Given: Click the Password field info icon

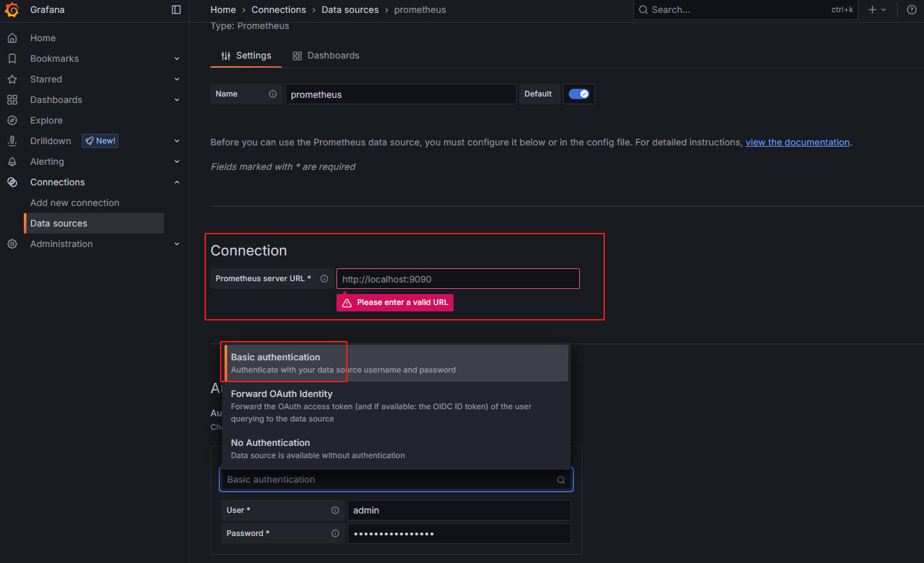Looking at the screenshot, I should click(335, 533).
